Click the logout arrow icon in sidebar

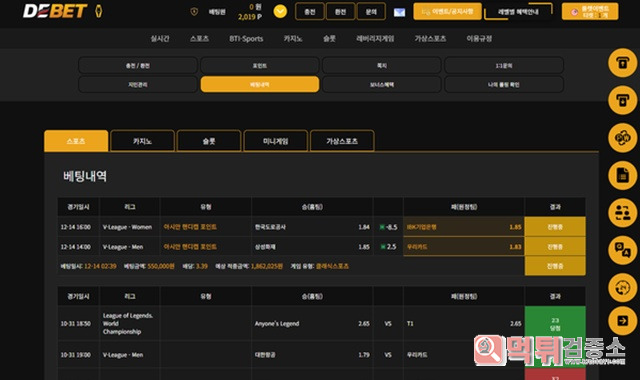click(622, 321)
